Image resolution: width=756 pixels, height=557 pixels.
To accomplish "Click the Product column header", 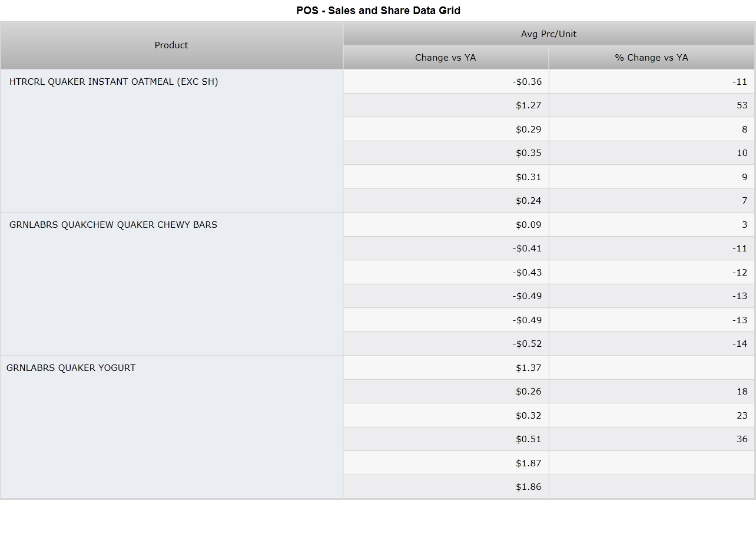I will coord(171,45).
